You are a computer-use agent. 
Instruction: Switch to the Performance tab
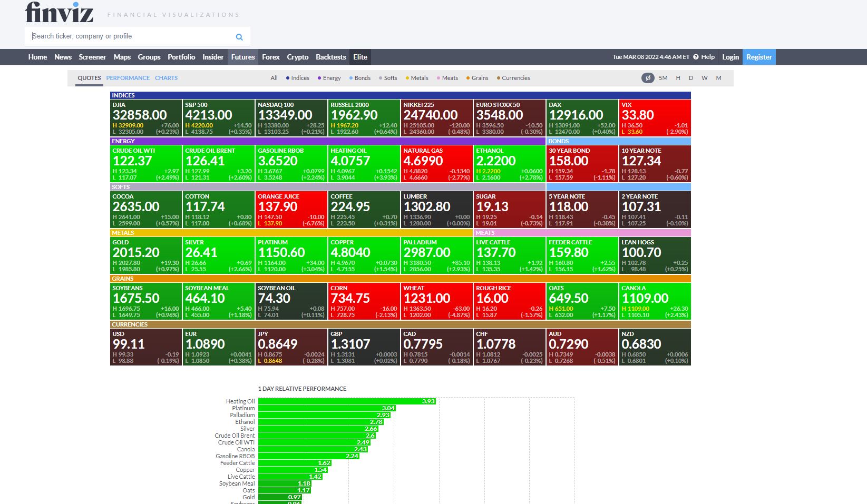(128, 78)
